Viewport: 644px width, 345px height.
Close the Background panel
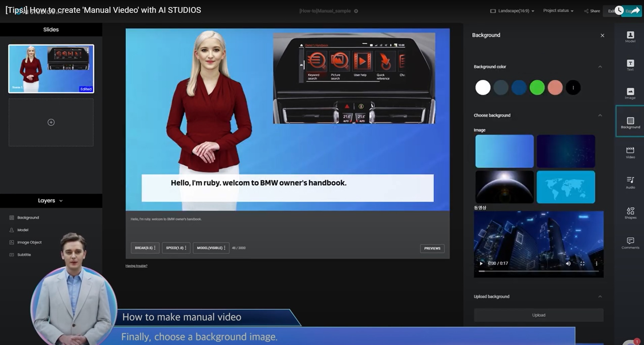tap(602, 35)
